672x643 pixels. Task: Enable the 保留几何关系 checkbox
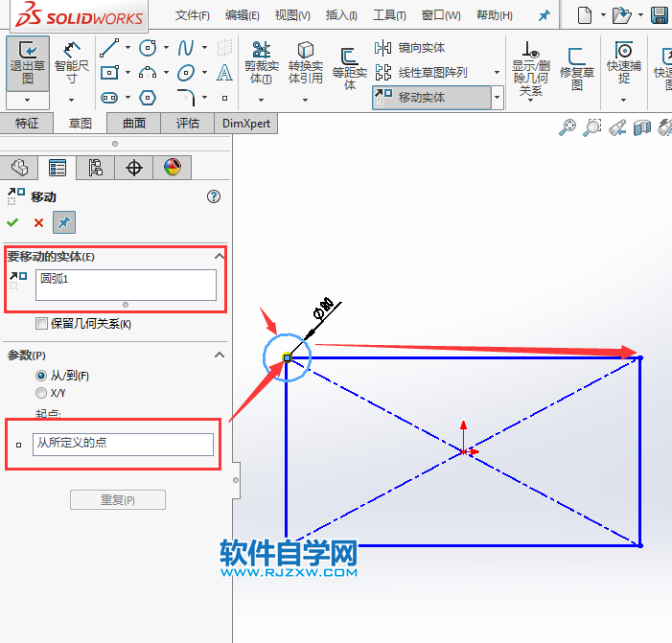click(41, 324)
